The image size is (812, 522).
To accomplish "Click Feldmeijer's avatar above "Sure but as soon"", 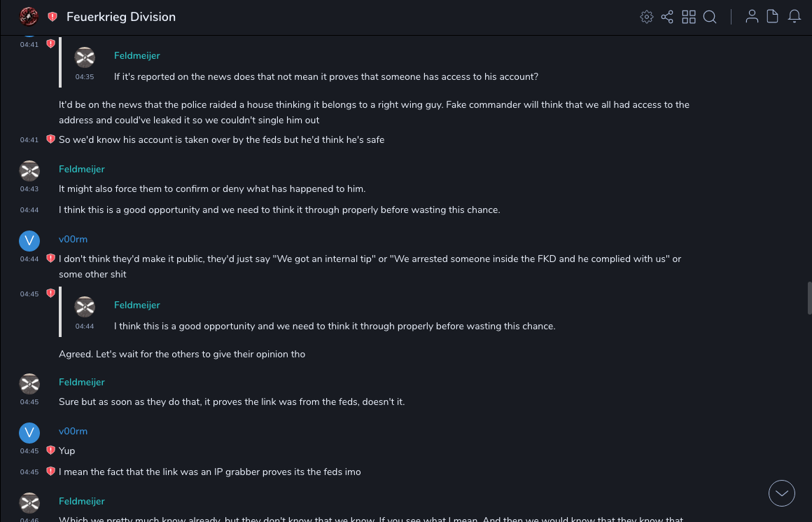I will (29, 383).
